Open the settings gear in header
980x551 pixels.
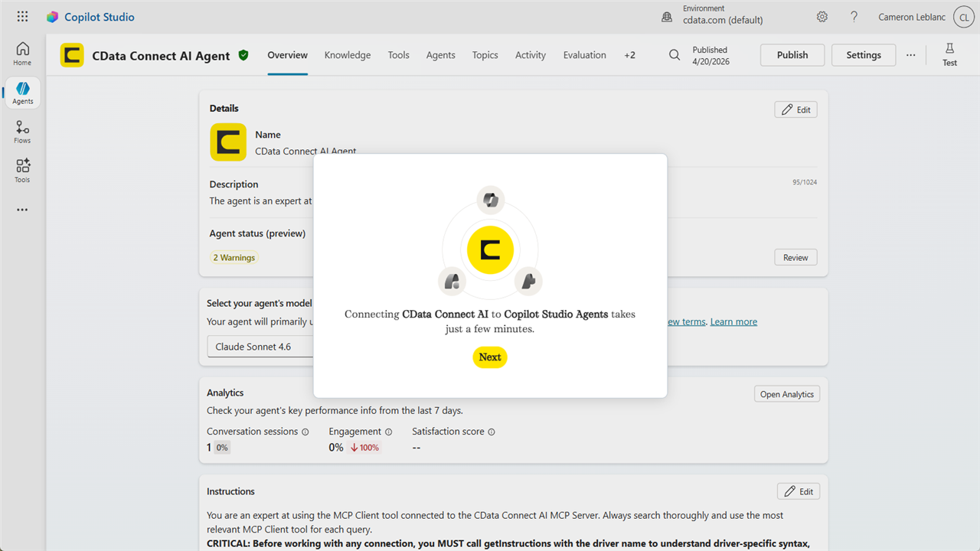coord(822,17)
